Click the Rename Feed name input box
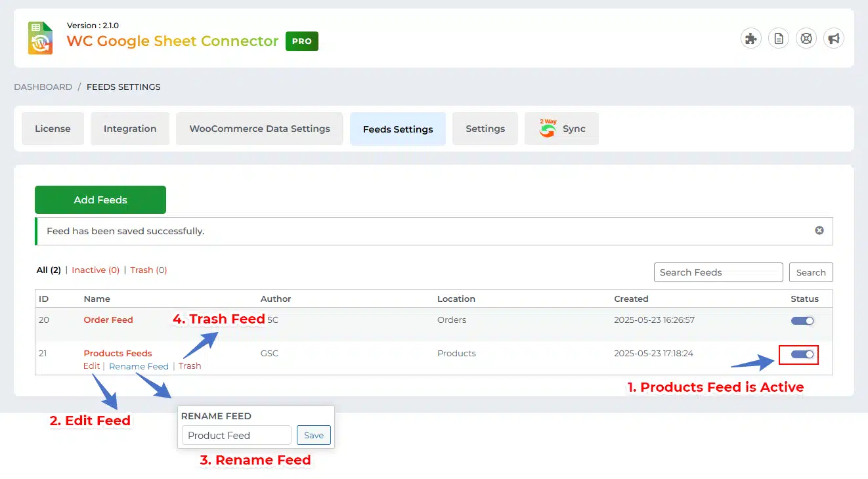This screenshot has width=868, height=479. tap(236, 435)
